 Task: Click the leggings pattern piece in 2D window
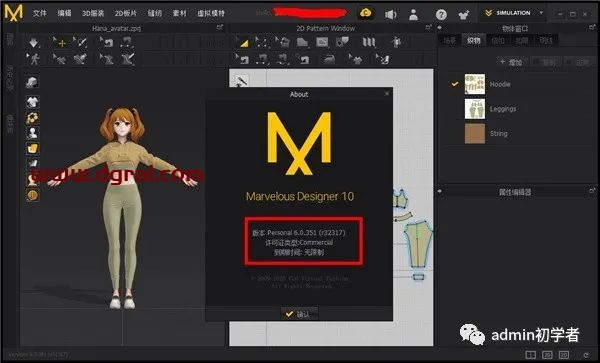pyautogui.click(x=419, y=244)
